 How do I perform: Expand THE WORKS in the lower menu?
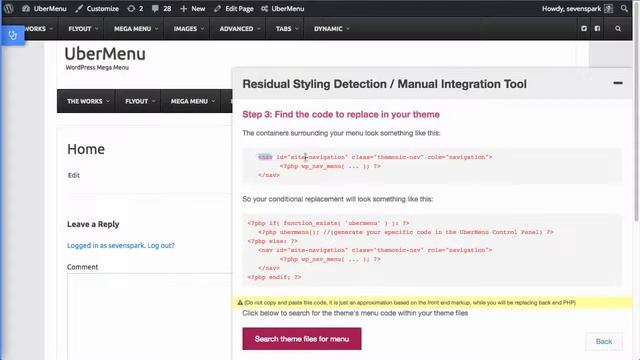[x=88, y=101]
